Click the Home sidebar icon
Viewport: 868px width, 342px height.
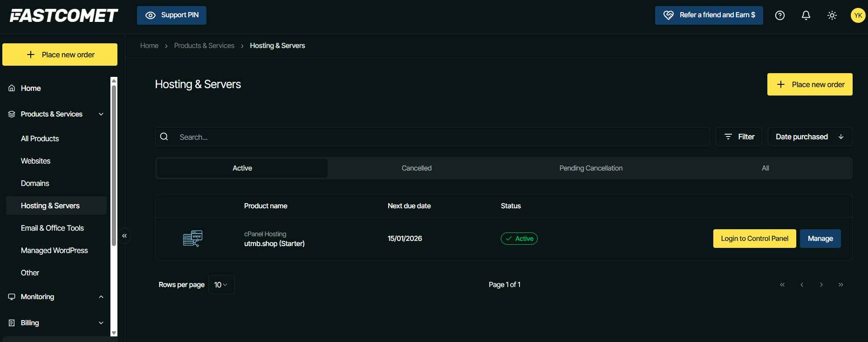click(x=12, y=88)
